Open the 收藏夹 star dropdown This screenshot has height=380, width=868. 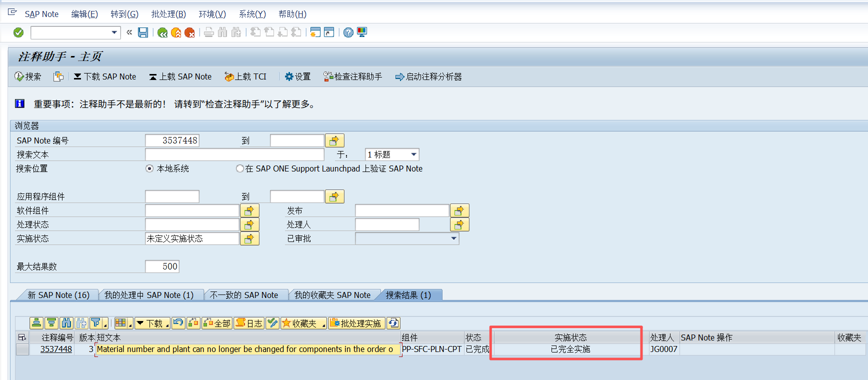[x=303, y=323]
